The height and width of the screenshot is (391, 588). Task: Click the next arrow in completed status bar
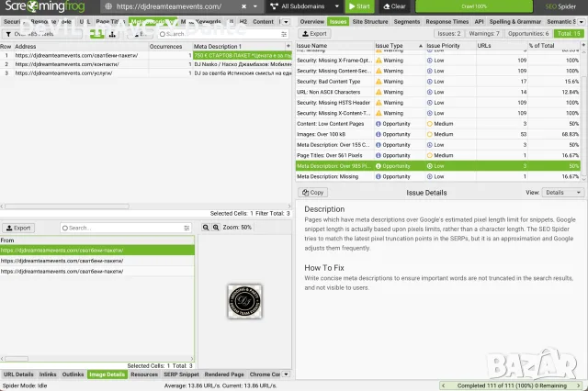pos(578,385)
